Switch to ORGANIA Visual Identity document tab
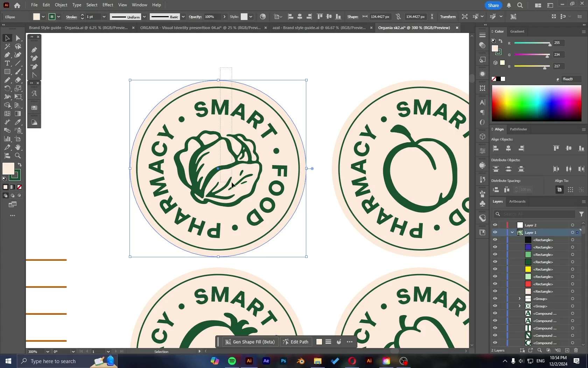588x368 pixels. click(x=201, y=28)
